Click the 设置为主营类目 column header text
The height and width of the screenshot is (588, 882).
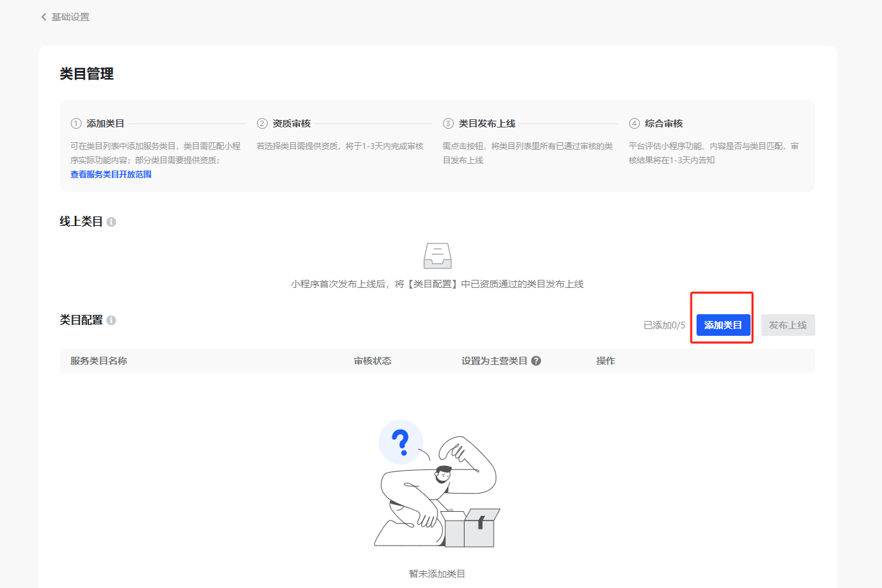coord(494,361)
